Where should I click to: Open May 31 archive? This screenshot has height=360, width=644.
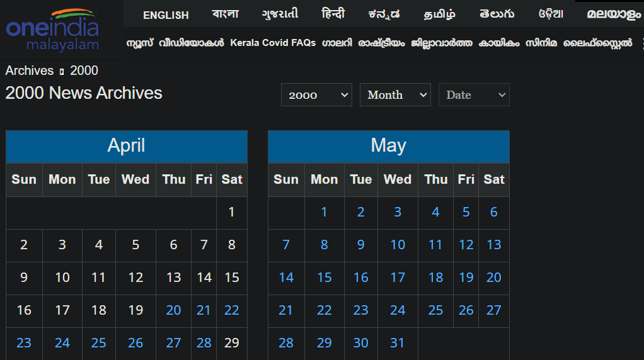398,343
